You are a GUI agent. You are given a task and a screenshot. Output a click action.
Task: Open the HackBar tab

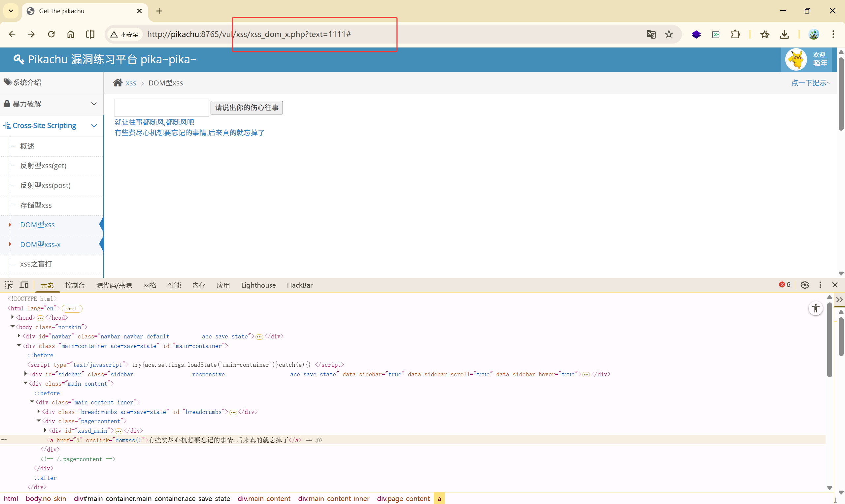click(x=299, y=285)
